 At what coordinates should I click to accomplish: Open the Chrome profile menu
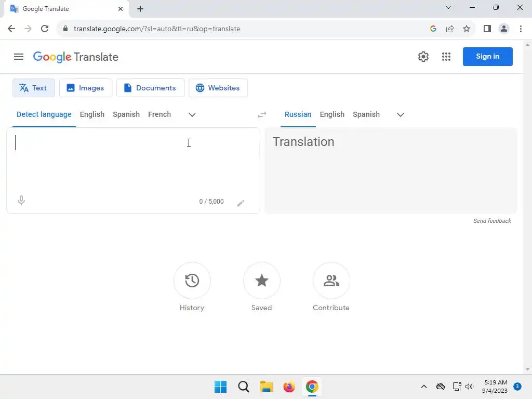tap(504, 29)
